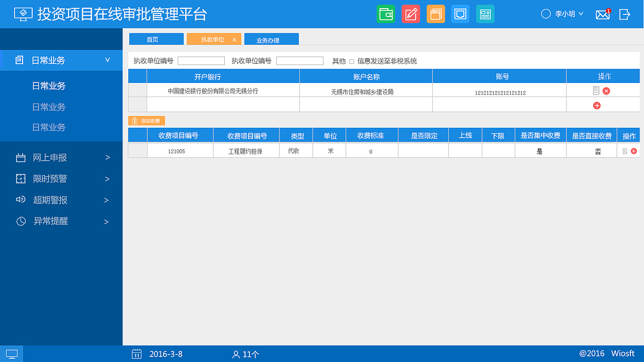
Task: Close the 执收单位 tab
Action: pyautogui.click(x=234, y=40)
